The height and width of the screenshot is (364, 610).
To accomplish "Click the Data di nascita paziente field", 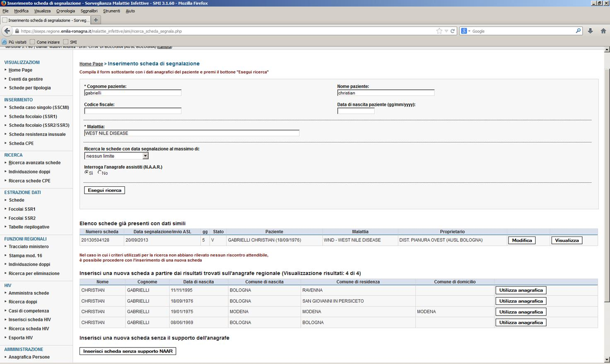I will tap(356, 111).
